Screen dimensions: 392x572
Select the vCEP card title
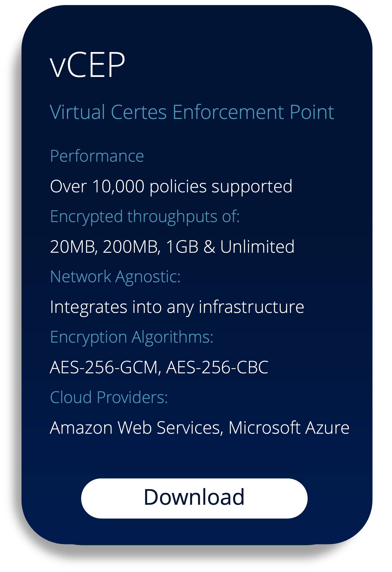tap(87, 64)
